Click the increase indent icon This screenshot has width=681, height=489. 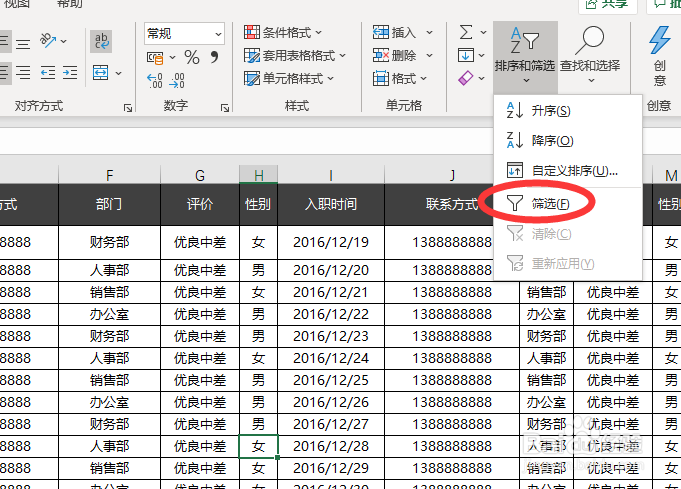[x=69, y=72]
